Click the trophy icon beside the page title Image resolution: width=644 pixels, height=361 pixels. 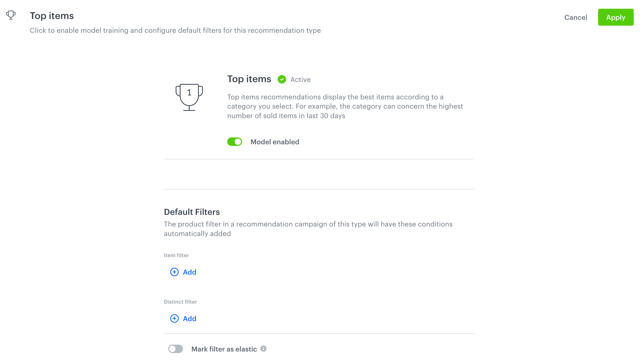[11, 16]
